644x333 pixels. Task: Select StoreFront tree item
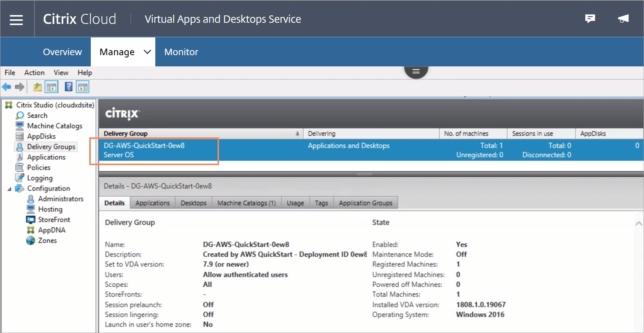tap(54, 220)
